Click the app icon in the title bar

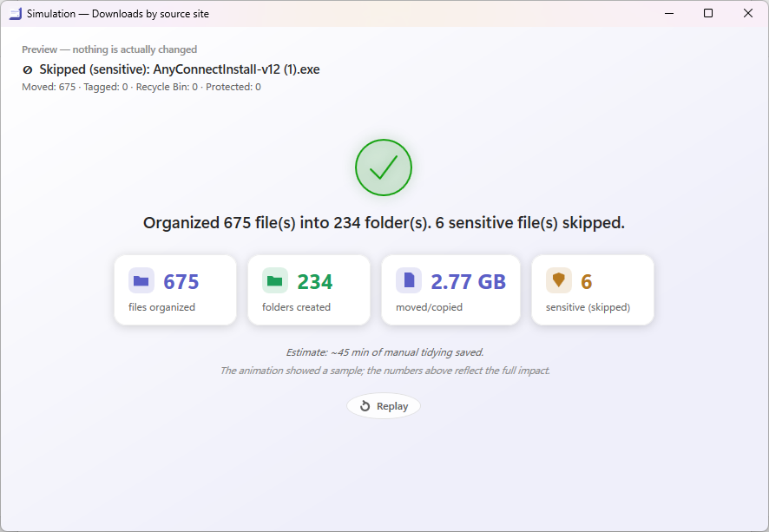16,14
